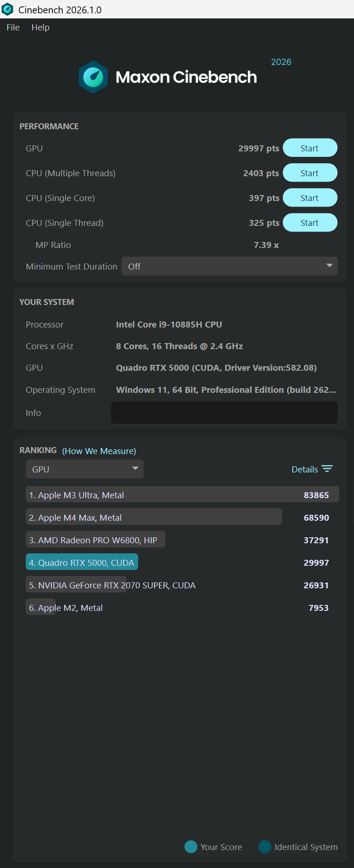
Task: Select the Apple M3 Ultra ranking bar
Action: (x=182, y=495)
